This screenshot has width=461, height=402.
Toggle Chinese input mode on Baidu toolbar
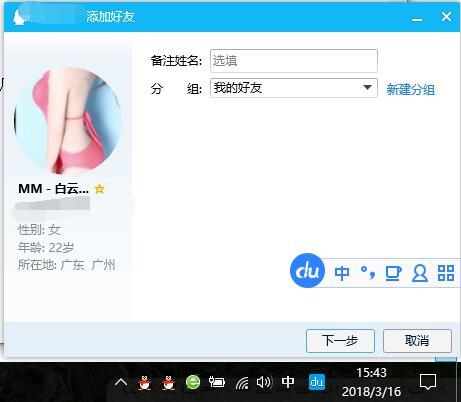click(342, 273)
